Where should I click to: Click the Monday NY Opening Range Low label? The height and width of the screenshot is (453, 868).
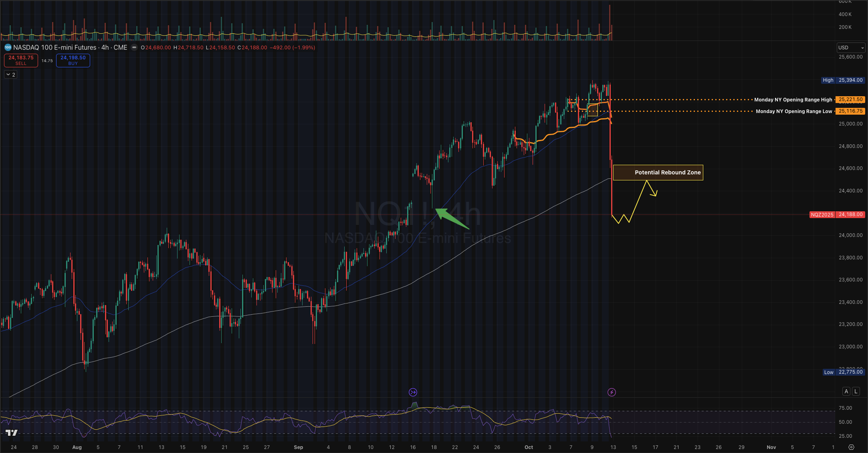[x=793, y=111]
